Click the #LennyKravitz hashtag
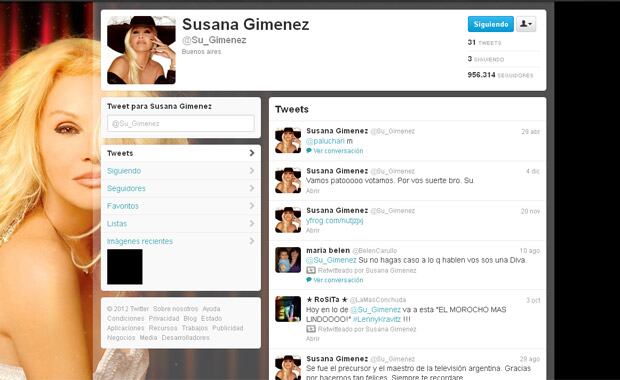Viewport: 620px width, 380px height. [x=376, y=319]
